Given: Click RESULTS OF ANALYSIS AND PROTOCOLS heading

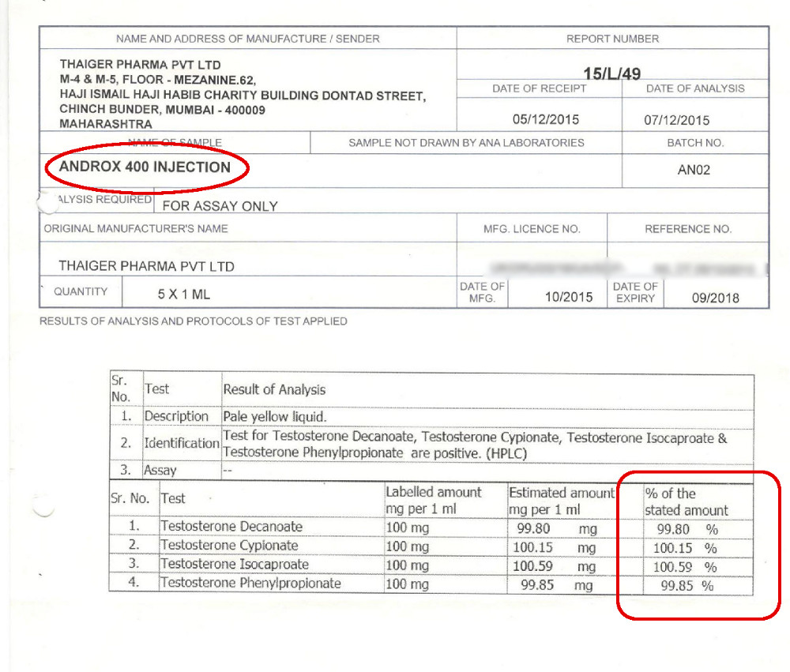Looking at the screenshot, I should click(x=194, y=321).
